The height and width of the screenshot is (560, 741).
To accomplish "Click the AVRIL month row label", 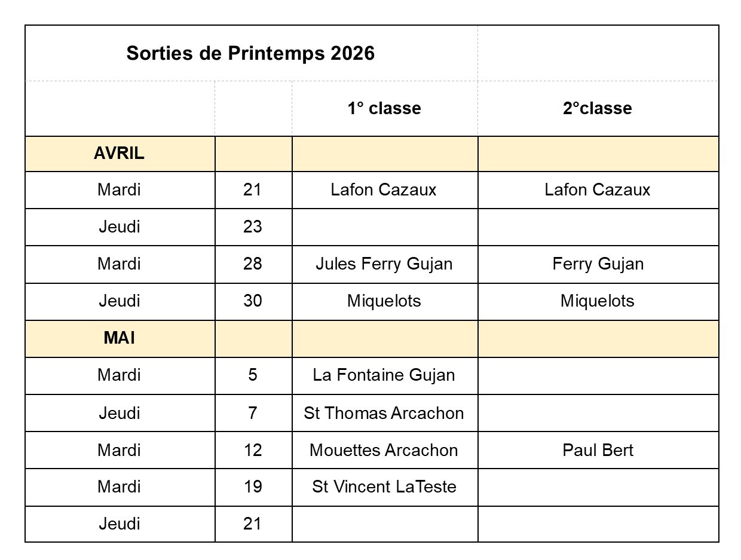I will tap(119, 154).
